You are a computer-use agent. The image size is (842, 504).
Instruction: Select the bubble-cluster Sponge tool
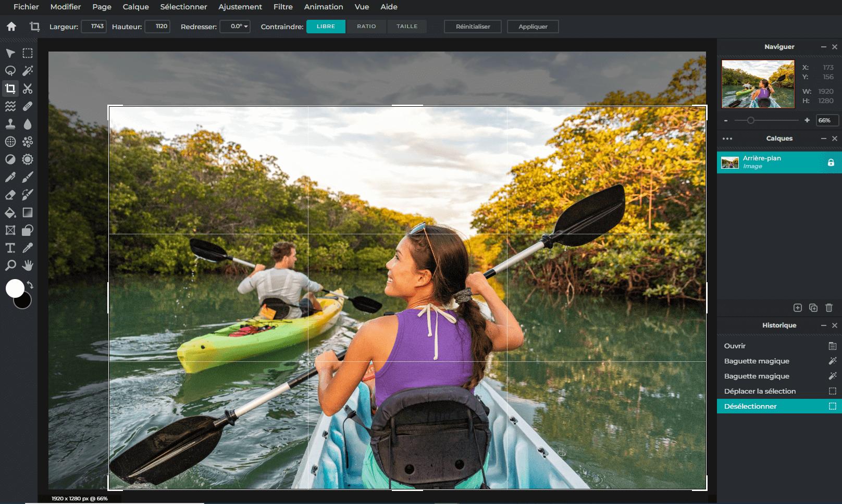[x=28, y=142]
